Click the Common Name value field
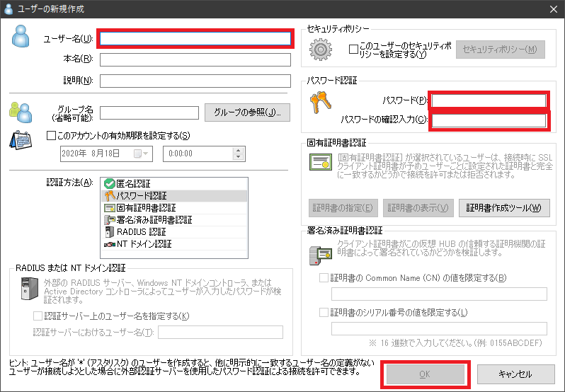 [439, 294]
